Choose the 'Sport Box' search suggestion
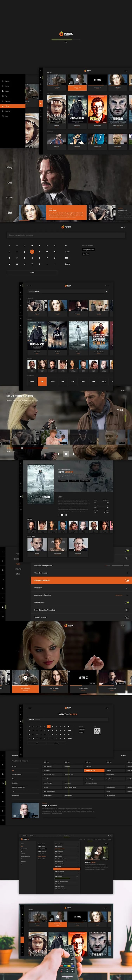132x980 pixels. 85,254
